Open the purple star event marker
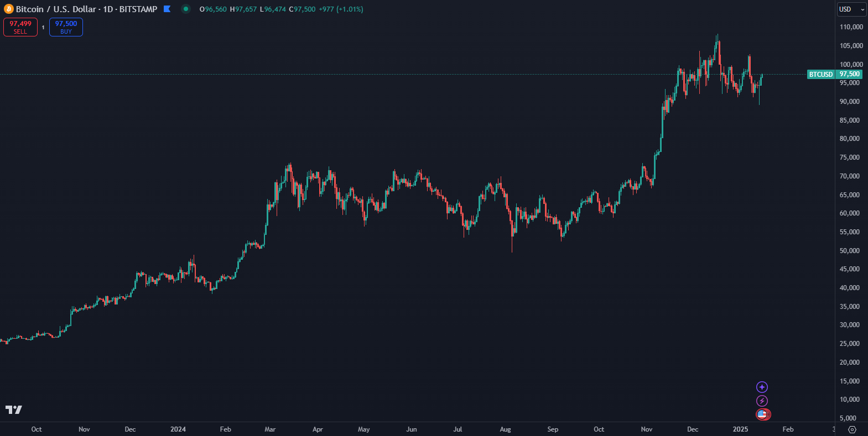Viewport: 868px width, 436px height. pos(762,387)
